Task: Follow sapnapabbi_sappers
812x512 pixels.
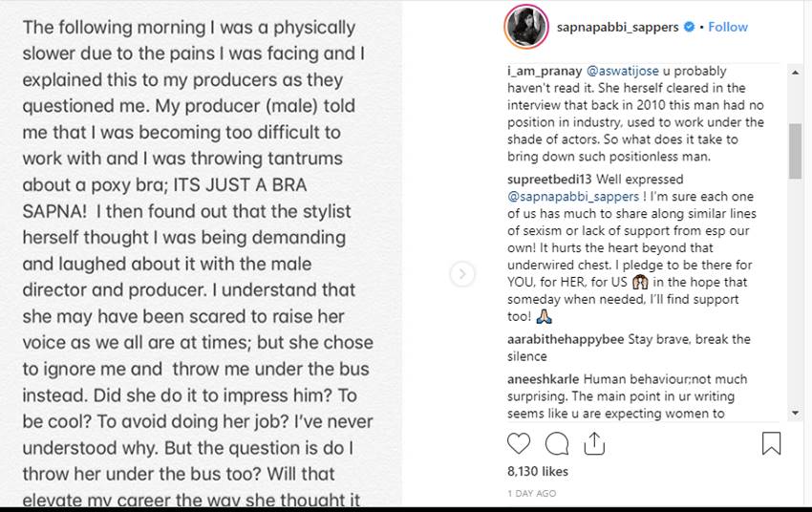Action: [x=728, y=27]
